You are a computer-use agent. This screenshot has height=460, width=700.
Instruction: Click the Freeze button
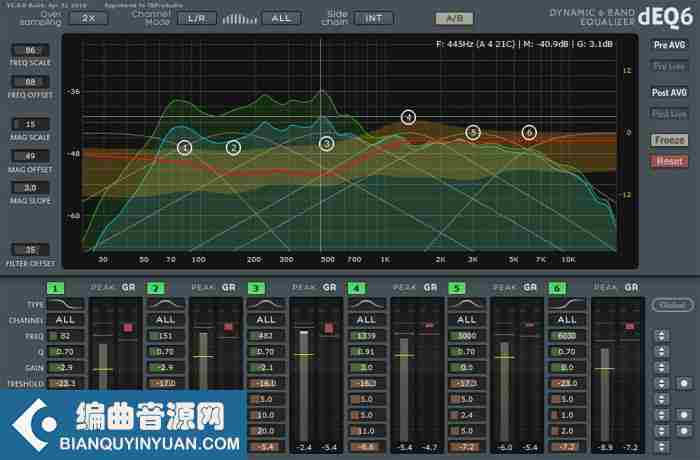669,140
